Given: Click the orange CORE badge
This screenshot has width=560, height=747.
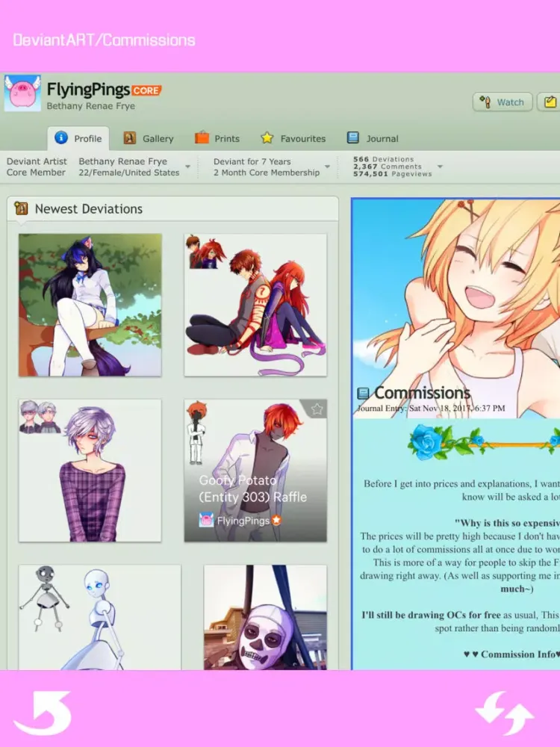Looking at the screenshot, I should (x=146, y=90).
